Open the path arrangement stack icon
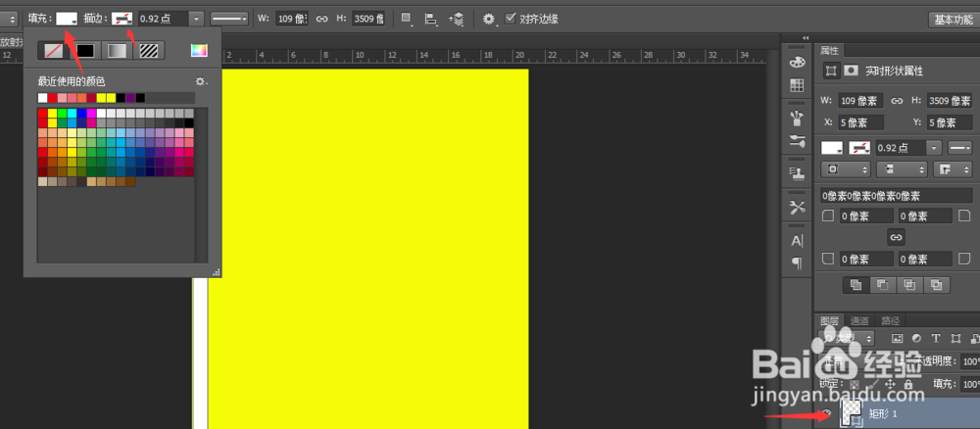 (457, 19)
